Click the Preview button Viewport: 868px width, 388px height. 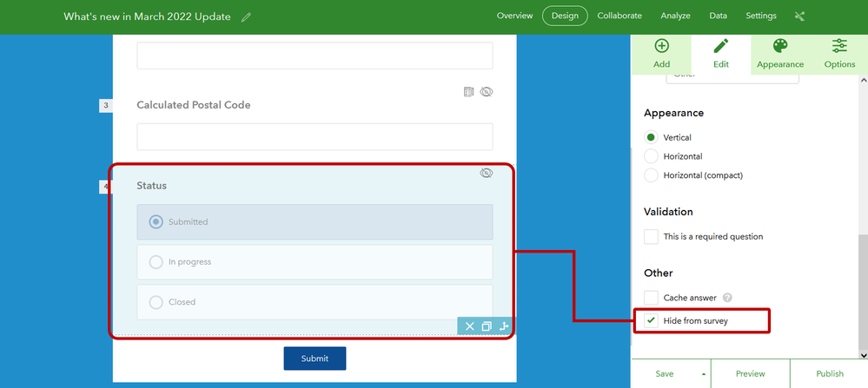tap(750, 373)
